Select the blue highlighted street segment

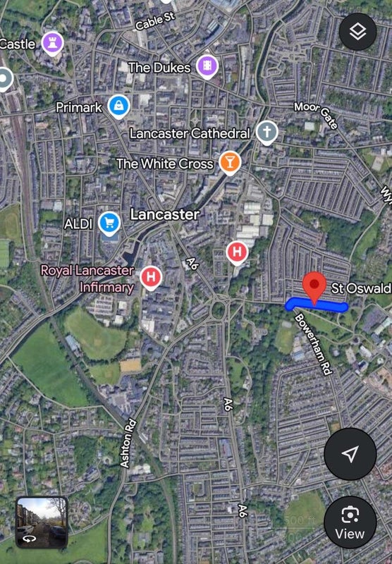(x=317, y=305)
